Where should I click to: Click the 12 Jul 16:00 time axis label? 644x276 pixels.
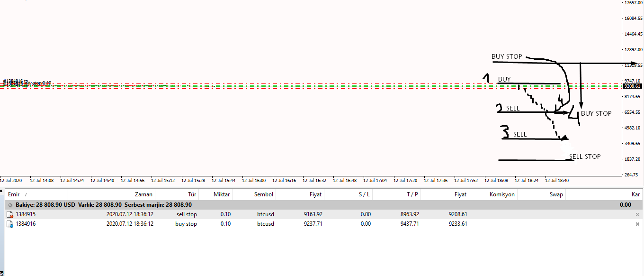(254, 181)
